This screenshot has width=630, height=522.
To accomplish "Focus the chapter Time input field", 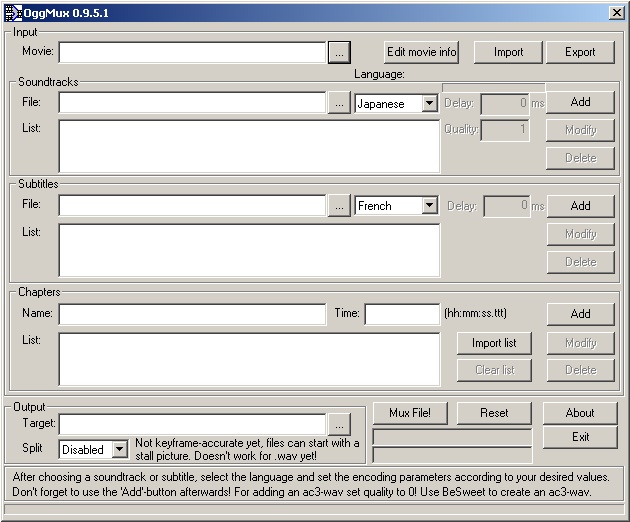I will coord(402,314).
